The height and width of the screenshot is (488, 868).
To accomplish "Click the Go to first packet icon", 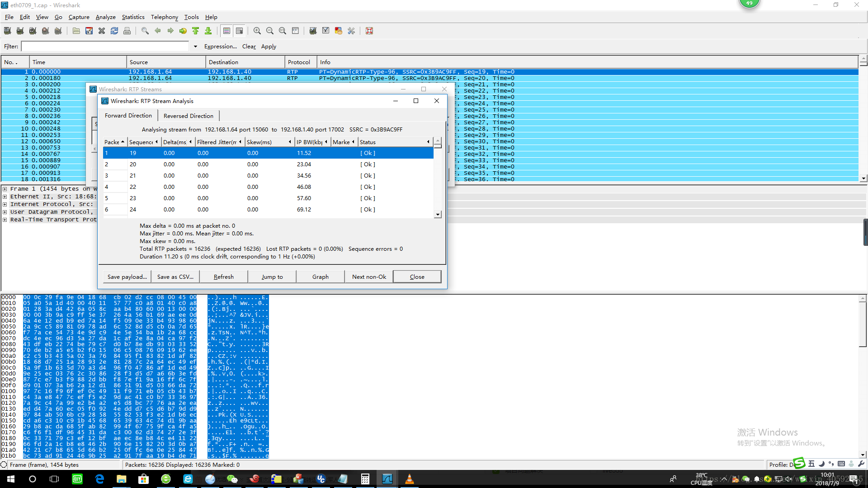I will [196, 31].
